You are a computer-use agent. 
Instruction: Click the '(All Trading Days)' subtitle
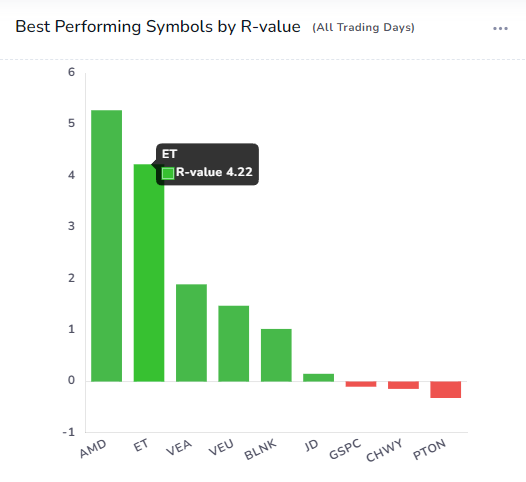coord(363,28)
